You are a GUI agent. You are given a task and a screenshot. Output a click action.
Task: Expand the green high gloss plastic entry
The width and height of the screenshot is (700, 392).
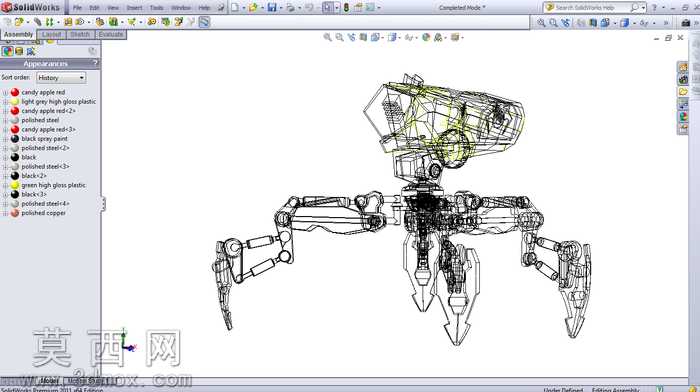point(5,185)
